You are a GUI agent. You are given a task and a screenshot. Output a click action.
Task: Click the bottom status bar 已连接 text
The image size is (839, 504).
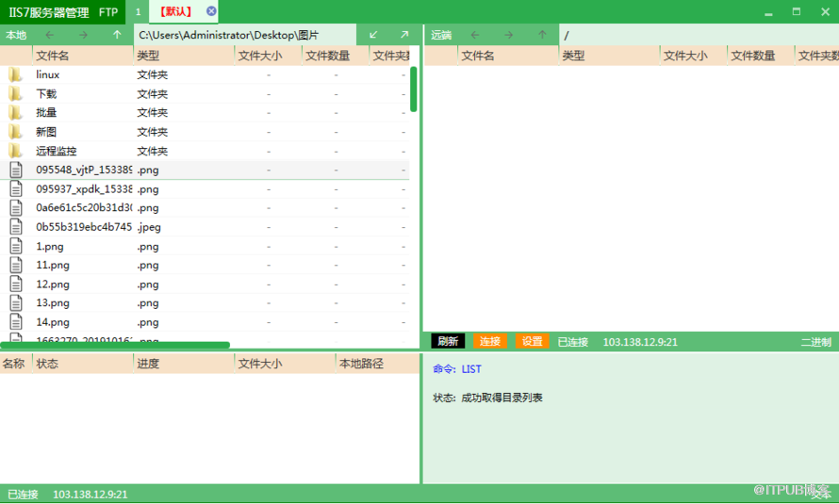click(23, 495)
